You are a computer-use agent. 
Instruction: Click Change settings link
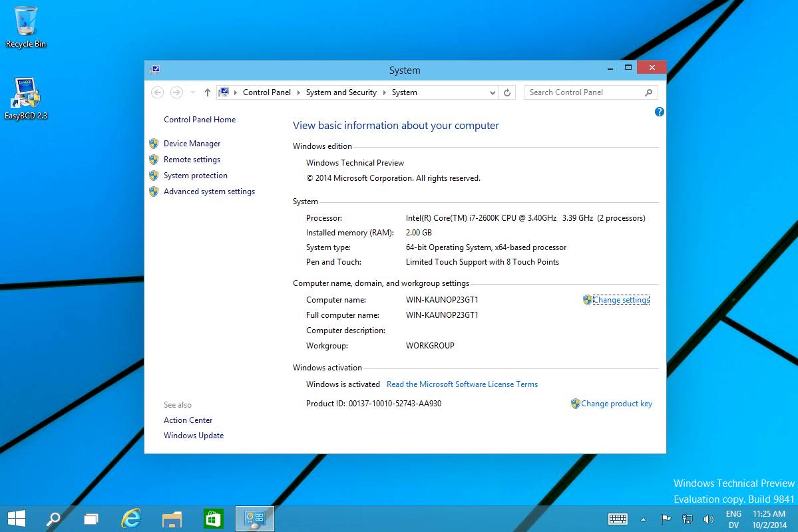click(621, 300)
